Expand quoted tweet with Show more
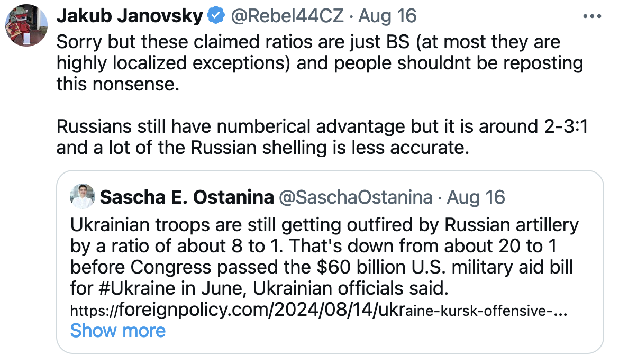 click(x=118, y=331)
